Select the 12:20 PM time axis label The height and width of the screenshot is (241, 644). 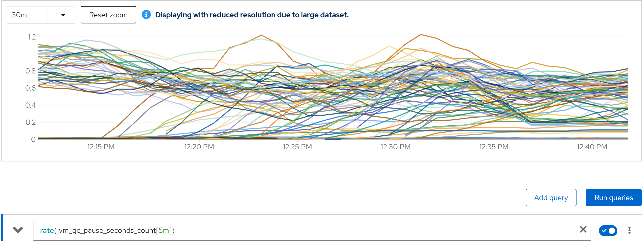coord(199,147)
